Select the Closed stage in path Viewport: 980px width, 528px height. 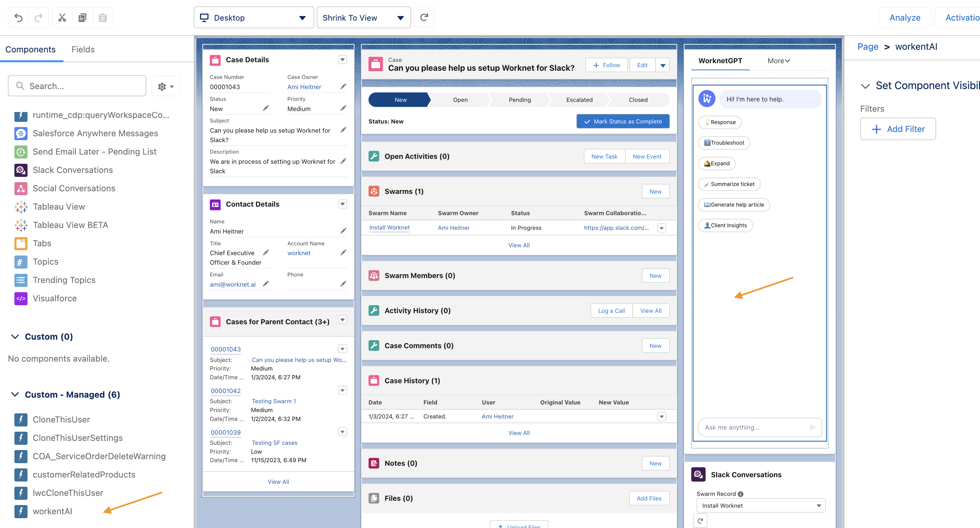click(638, 100)
